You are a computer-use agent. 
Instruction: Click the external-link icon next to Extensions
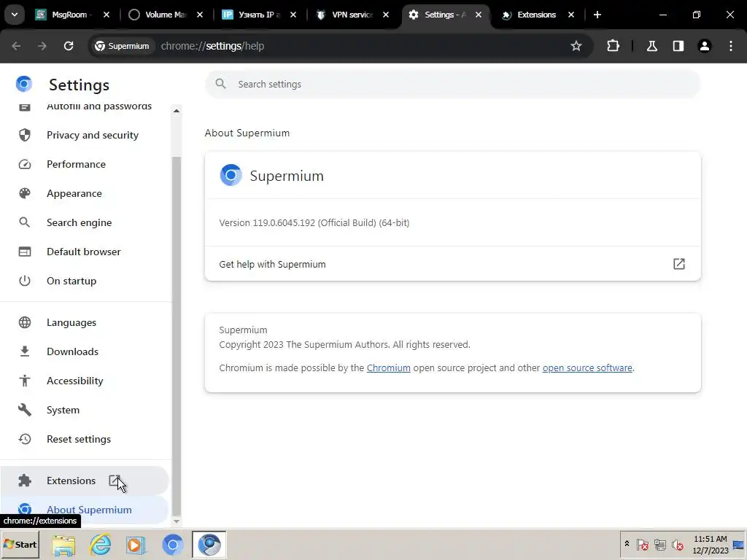coord(115,481)
